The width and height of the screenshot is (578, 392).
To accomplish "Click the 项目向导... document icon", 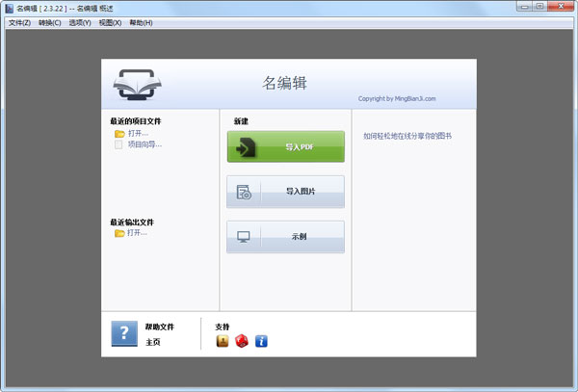I will coord(118,144).
